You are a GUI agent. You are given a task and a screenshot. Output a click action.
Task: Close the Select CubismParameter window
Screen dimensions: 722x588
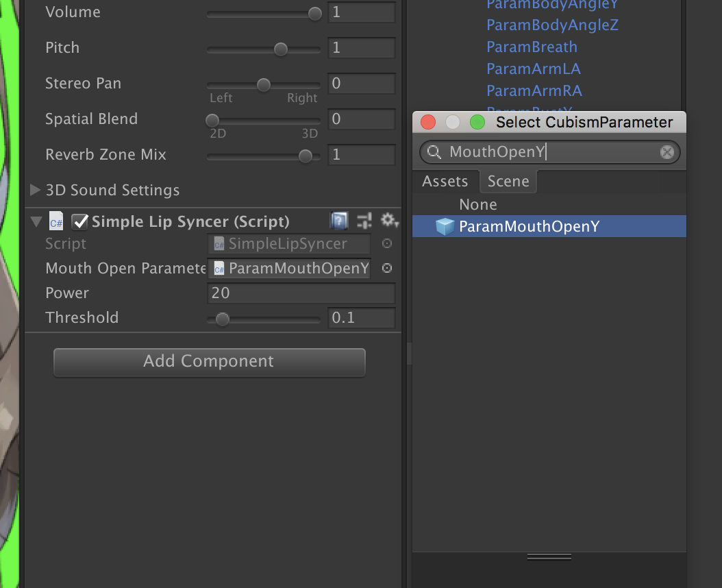tap(428, 122)
